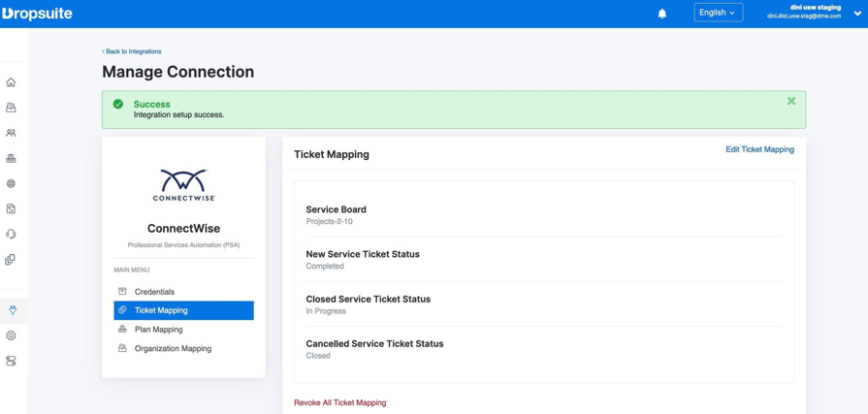
Task: Click the reports document sidebar icon
Action: [11, 208]
